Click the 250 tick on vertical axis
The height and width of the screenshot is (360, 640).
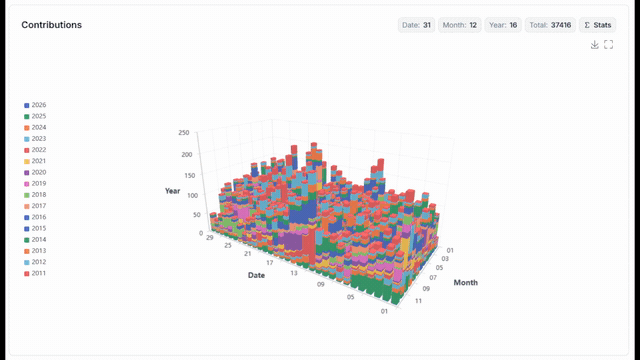click(184, 133)
